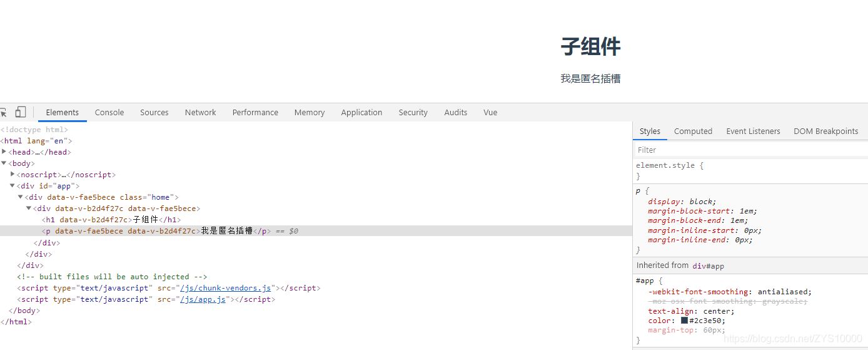Open the /js/app.js script link

click(x=203, y=299)
